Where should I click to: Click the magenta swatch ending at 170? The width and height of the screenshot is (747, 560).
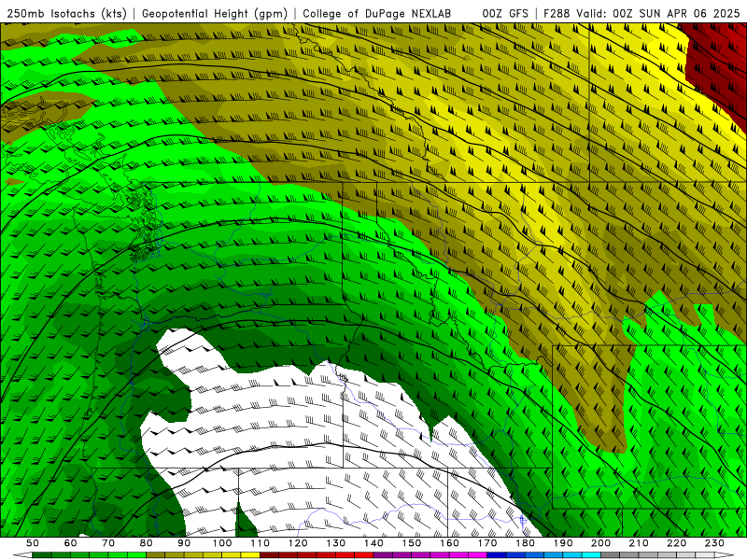[478, 555]
